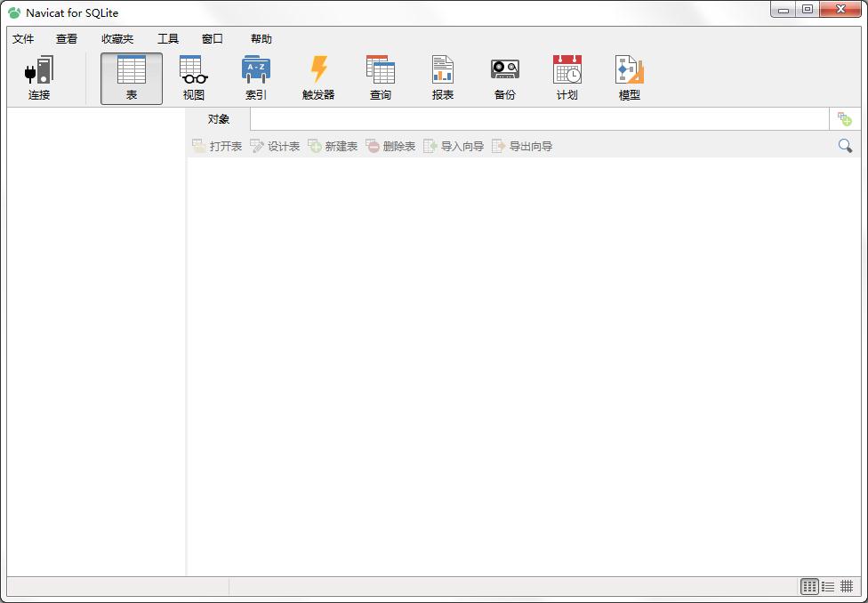This screenshot has height=603, width=868.
Task: Select the 对象 (Objects) tab
Action: [x=219, y=119]
